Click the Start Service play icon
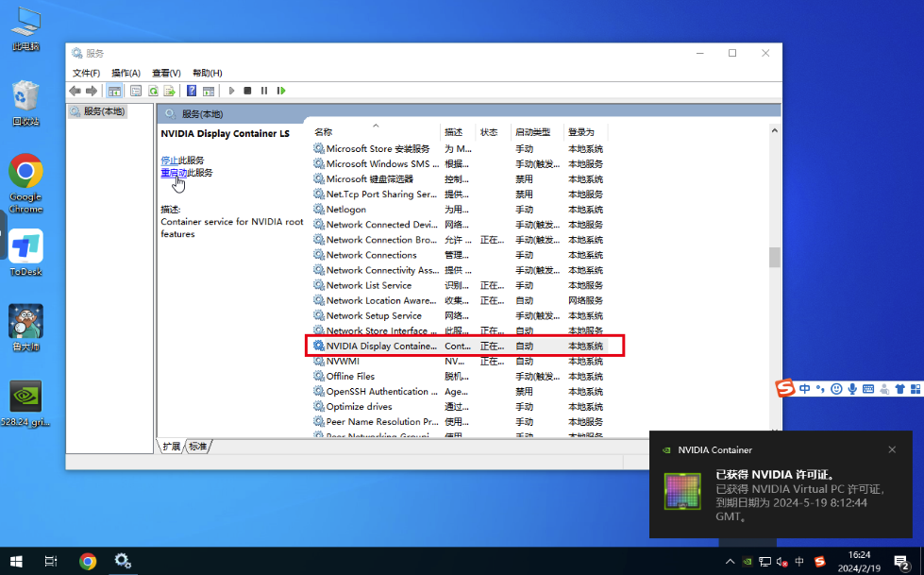Image resolution: width=924 pixels, height=575 pixels. pos(231,91)
